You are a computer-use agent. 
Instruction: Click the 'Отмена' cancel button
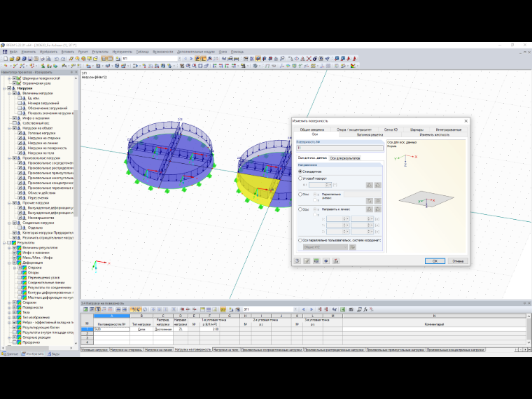click(x=458, y=261)
